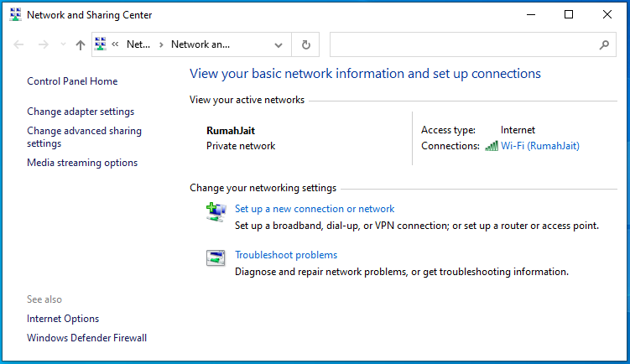Click the Control Panel address bar icon
This screenshot has width=630, height=364.
(102, 44)
